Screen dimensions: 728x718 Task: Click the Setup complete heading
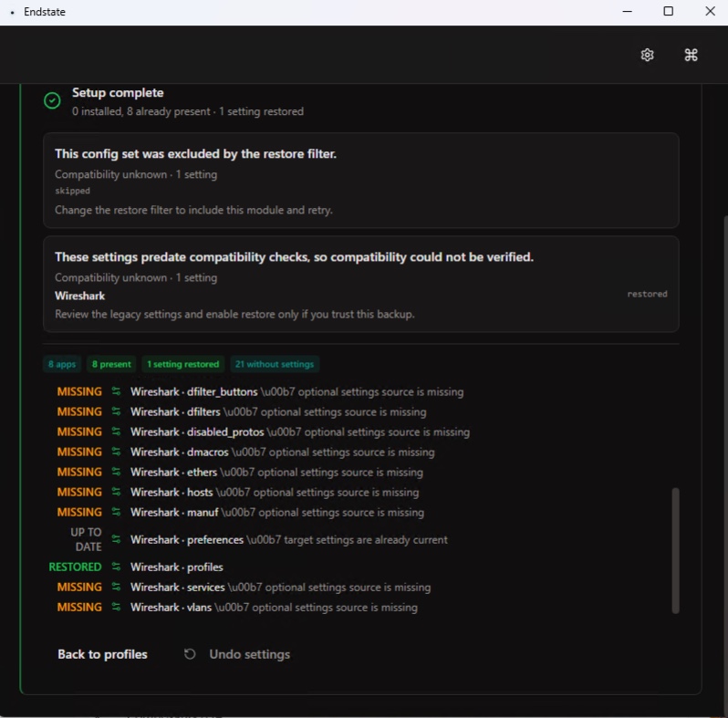coord(118,92)
